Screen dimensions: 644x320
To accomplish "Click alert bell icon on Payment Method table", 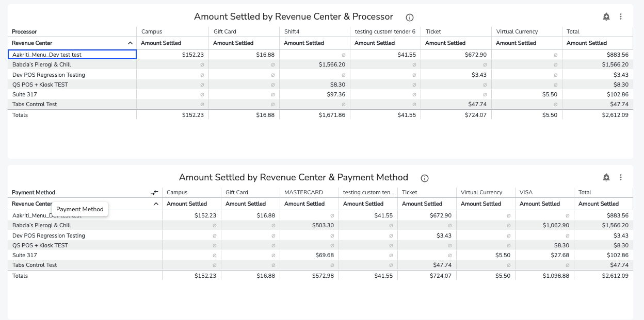I will (606, 177).
